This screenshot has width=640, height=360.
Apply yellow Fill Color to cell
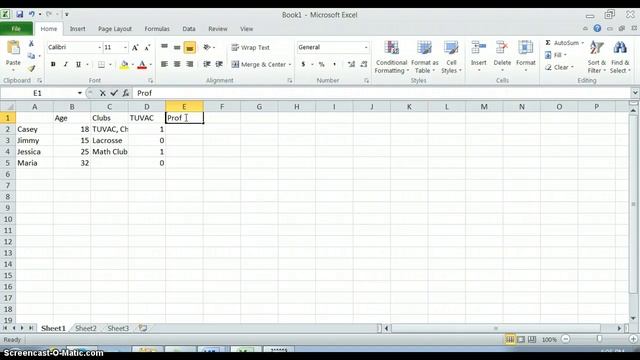click(124, 64)
